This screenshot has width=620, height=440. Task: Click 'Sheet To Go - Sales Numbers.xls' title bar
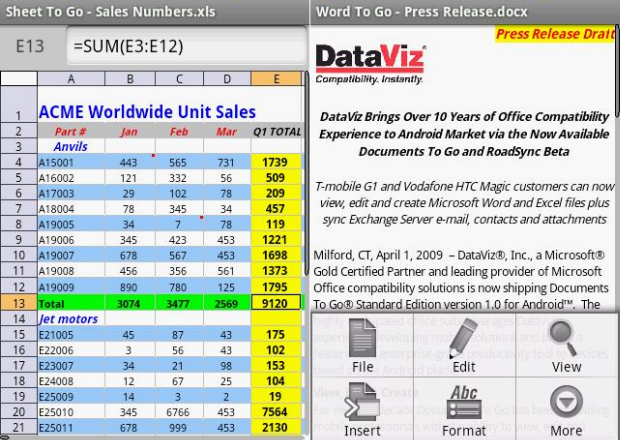(154, 12)
